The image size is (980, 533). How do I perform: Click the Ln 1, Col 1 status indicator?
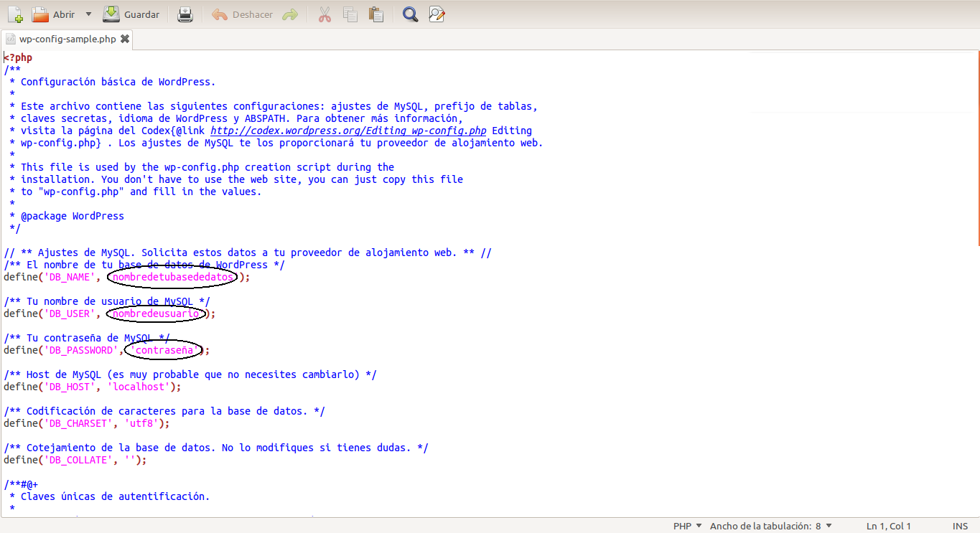(889, 526)
